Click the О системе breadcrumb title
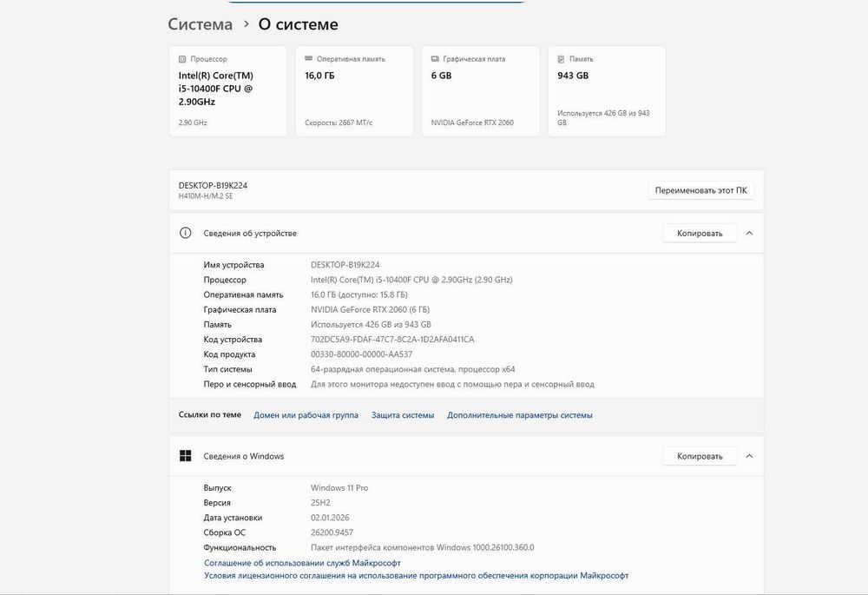 tap(299, 24)
